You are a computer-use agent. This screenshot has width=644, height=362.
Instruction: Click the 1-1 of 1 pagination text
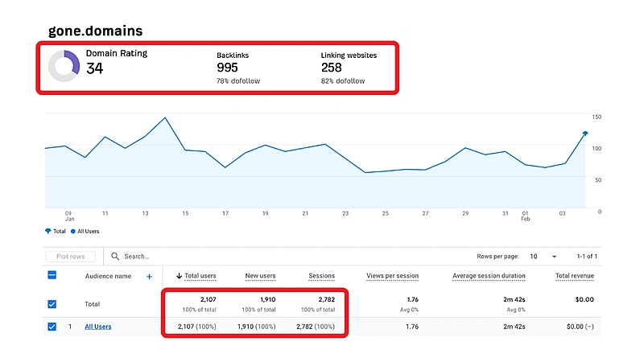click(x=587, y=256)
